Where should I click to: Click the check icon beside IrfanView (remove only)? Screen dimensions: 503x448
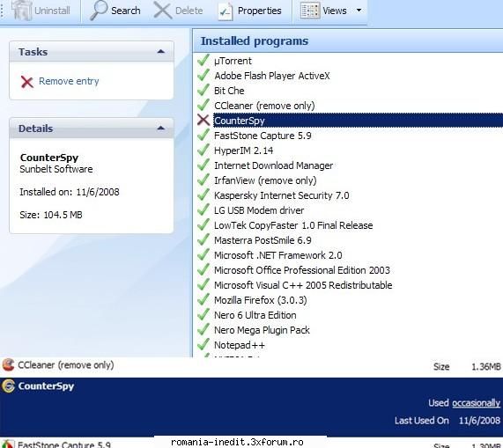[203, 180]
